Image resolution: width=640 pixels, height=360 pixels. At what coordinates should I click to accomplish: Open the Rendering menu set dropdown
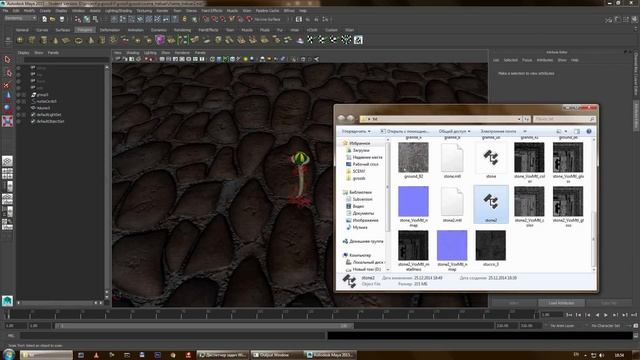coord(20,19)
